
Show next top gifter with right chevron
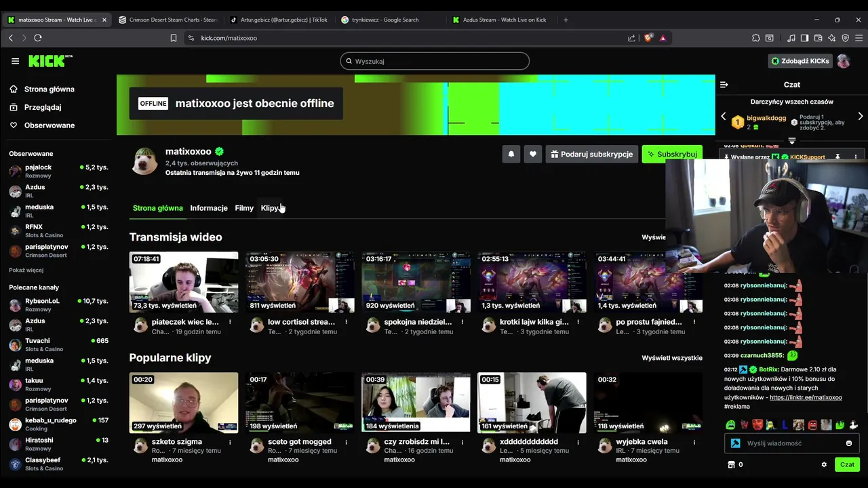coord(861,117)
